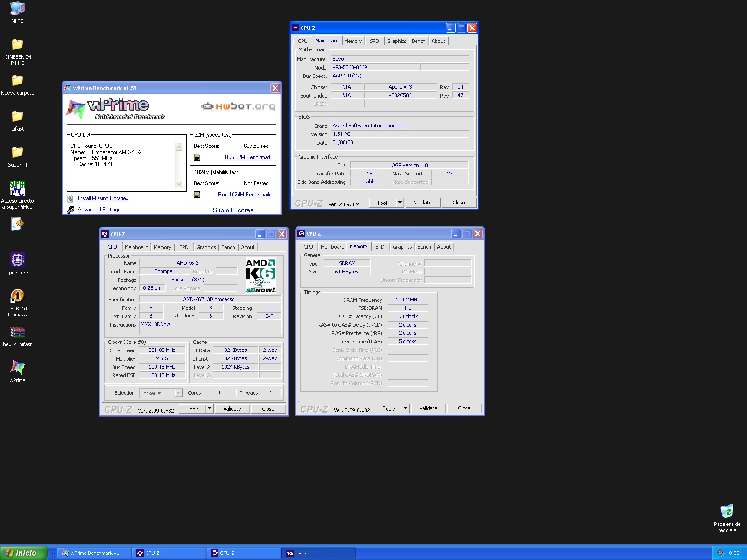The height and width of the screenshot is (560, 747).
Task: Click the CPU List scroll up arrow
Action: click(x=179, y=147)
